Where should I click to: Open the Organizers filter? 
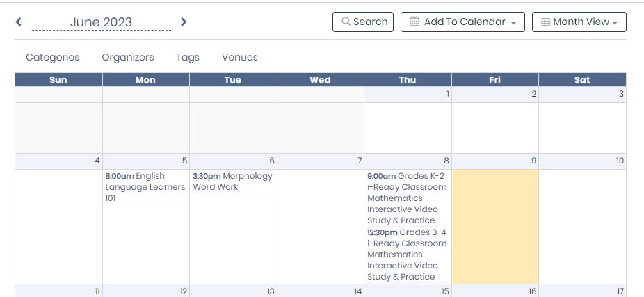click(x=128, y=57)
